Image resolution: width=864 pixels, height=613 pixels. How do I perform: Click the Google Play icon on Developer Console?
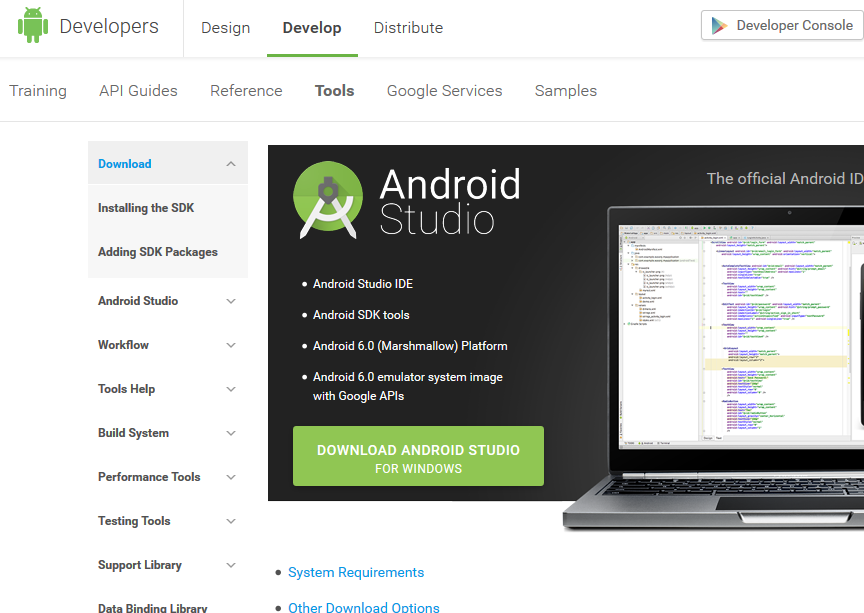719,25
